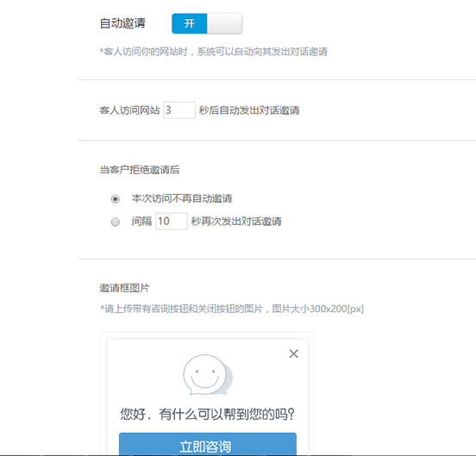Click the grey handle of the auto-invite switch
Viewport: 476px width, 456px height.
(224, 23)
